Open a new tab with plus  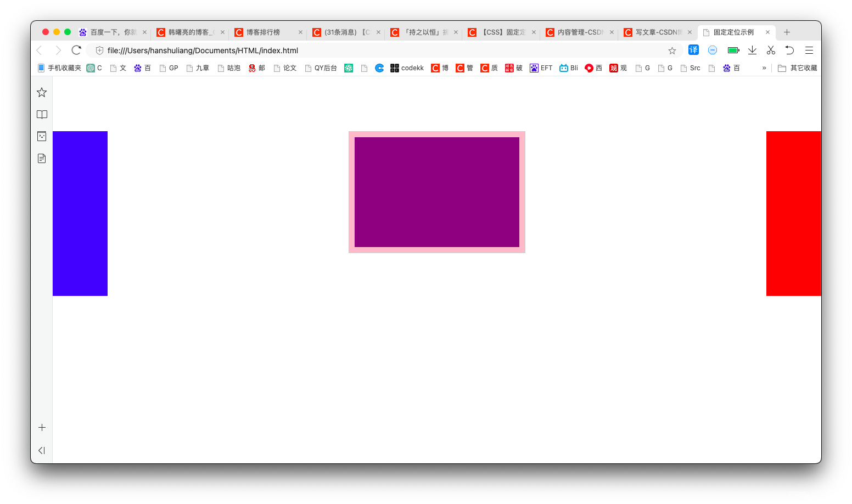(x=787, y=32)
